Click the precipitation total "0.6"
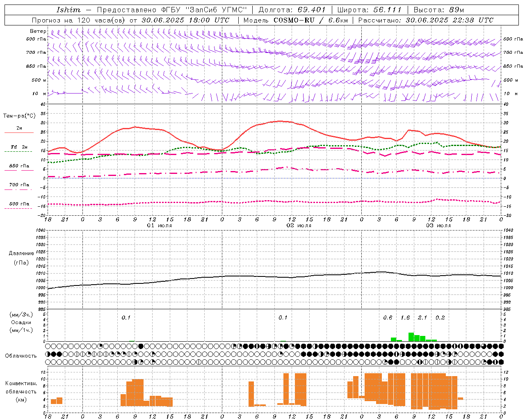Viewport: 525px width, 420px height. coord(388,318)
